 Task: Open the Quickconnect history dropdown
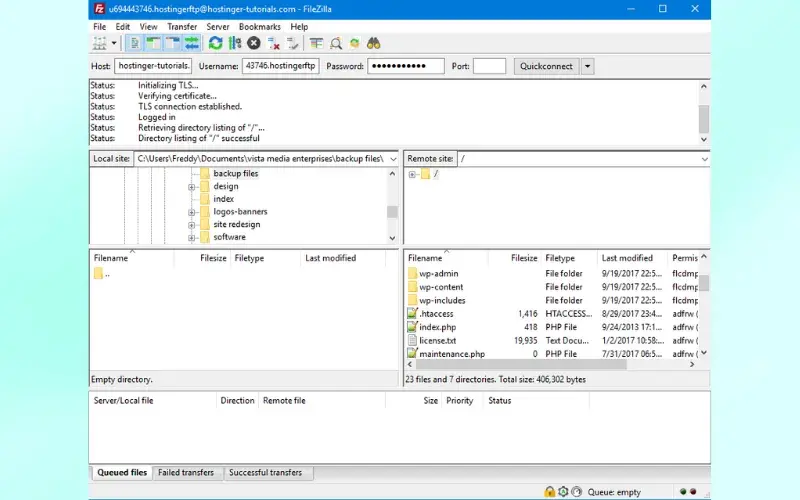point(587,66)
